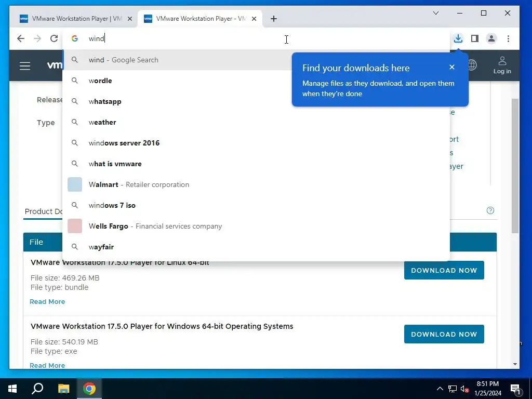Image resolution: width=532 pixels, height=399 pixels.
Task: Click the Walmart suggestion thumbnail
Action: (x=75, y=184)
